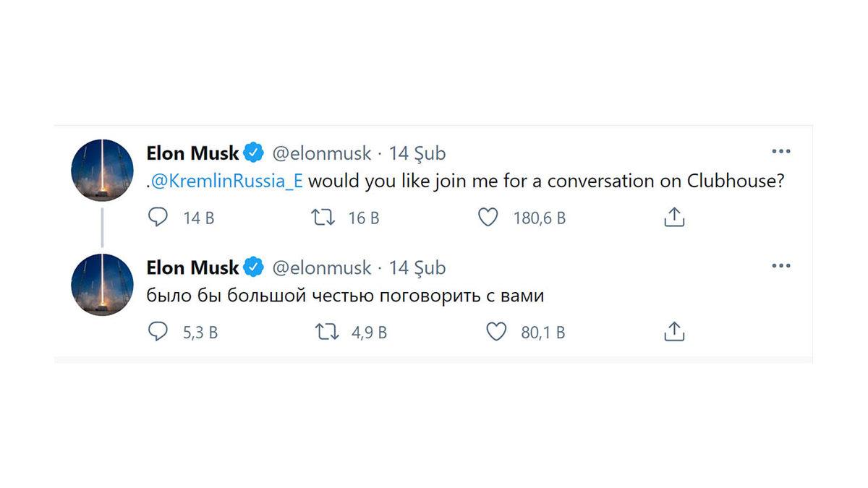
Task: Click the rocket avatar on the second tweet
Action: pyautogui.click(x=101, y=284)
